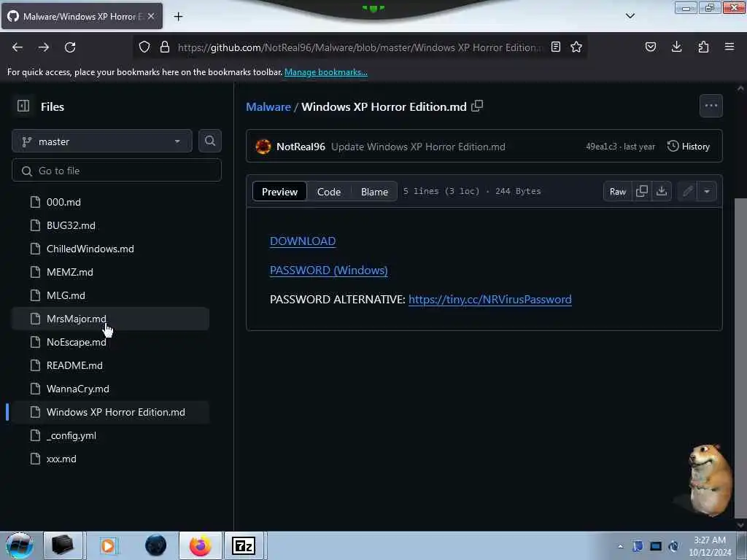The height and width of the screenshot is (560, 747).
Task: Open a new browser tab
Action: click(178, 17)
